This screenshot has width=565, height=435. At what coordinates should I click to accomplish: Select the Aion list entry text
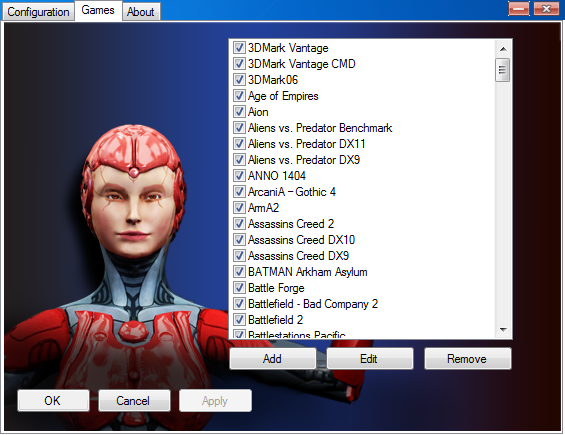[x=258, y=112]
